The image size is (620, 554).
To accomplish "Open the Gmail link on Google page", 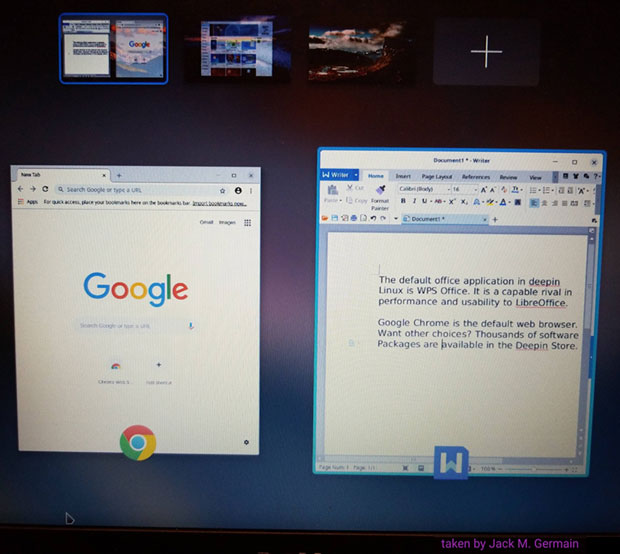I will coord(206,222).
